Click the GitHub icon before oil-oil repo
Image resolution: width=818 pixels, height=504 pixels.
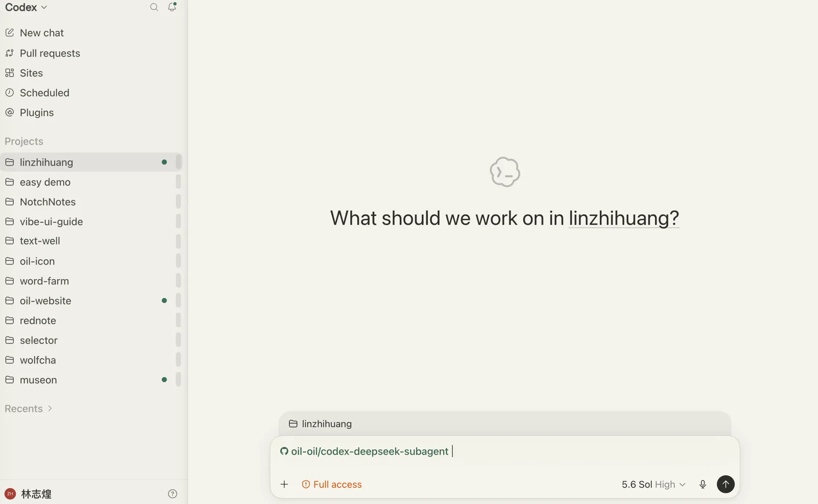[284, 451]
